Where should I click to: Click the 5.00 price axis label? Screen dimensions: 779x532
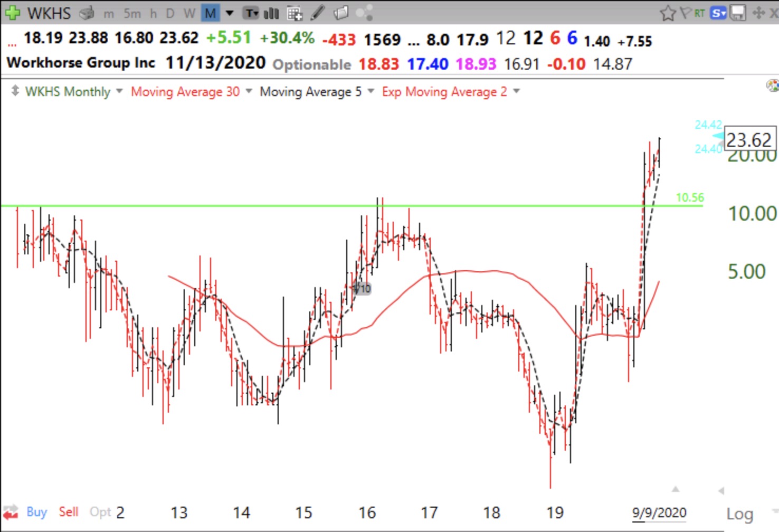click(x=747, y=272)
